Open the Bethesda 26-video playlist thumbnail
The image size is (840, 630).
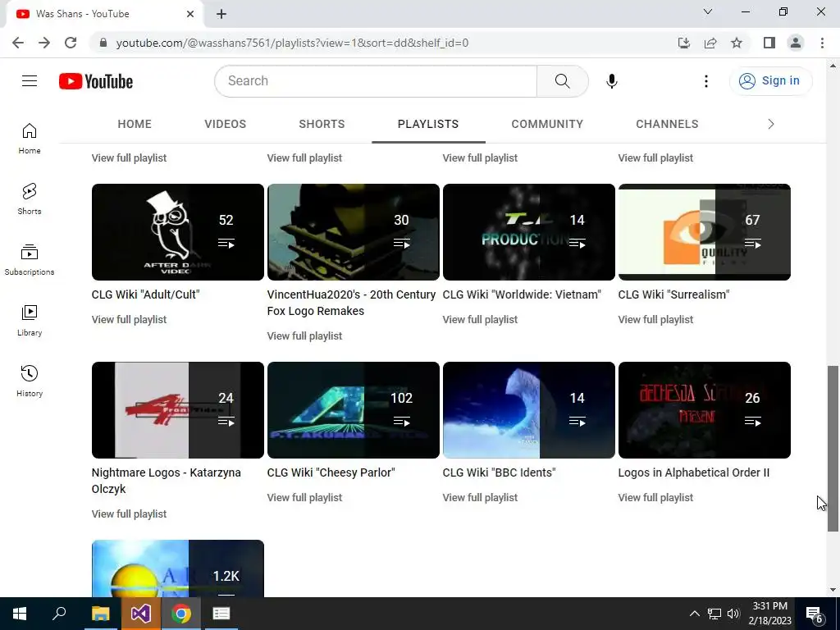point(705,410)
